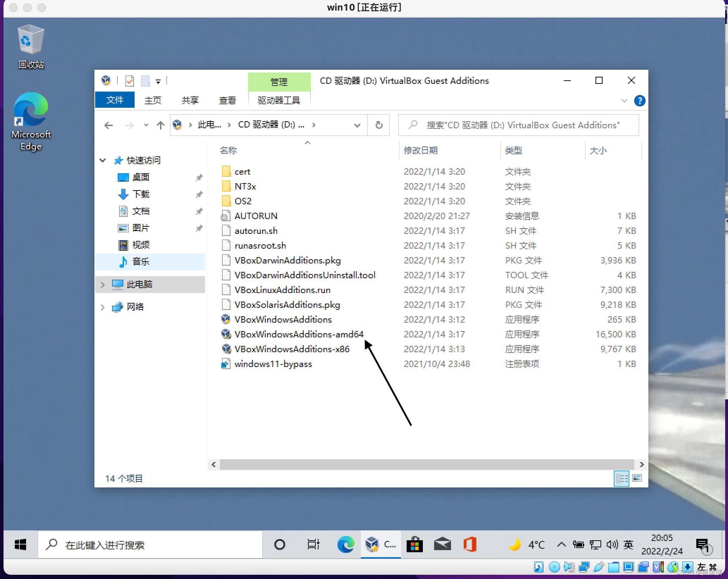The width and height of the screenshot is (728, 579).
Task: Select 视频 in quick access
Action: pos(141,245)
